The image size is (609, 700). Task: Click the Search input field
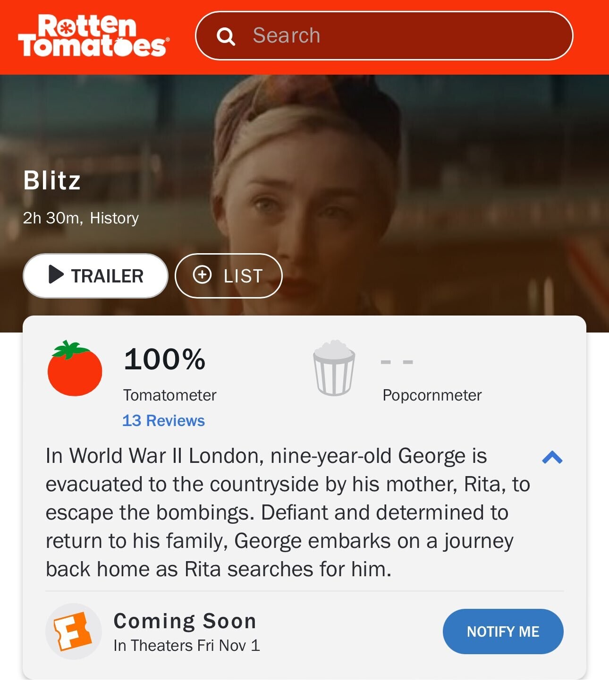[384, 36]
